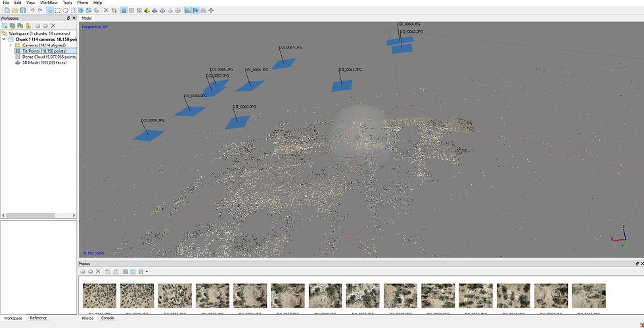Toggle Wireframe model view button

pyautogui.click(x=162, y=11)
